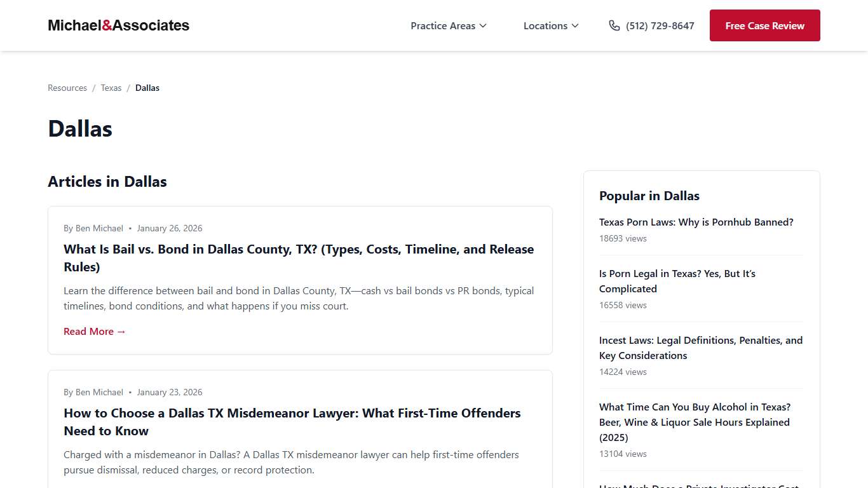Click Read More under the bail article
The image size is (868, 488).
pyautogui.click(x=88, y=331)
